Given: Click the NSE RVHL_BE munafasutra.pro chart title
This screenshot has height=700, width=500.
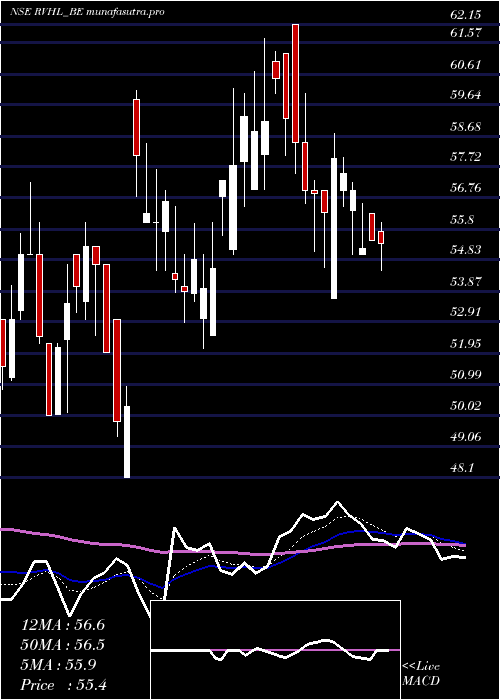Looking at the screenshot, I should [87, 12].
